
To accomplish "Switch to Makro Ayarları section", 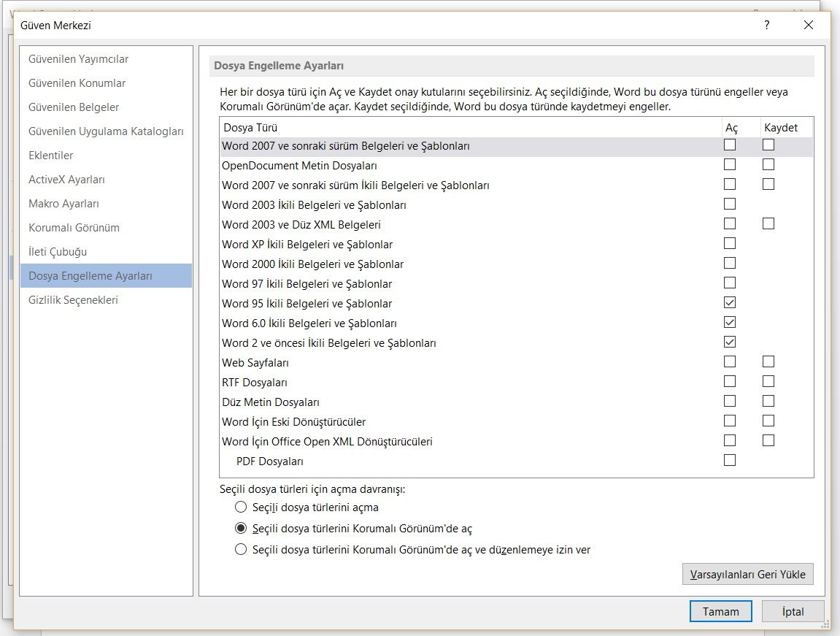I will [63, 204].
